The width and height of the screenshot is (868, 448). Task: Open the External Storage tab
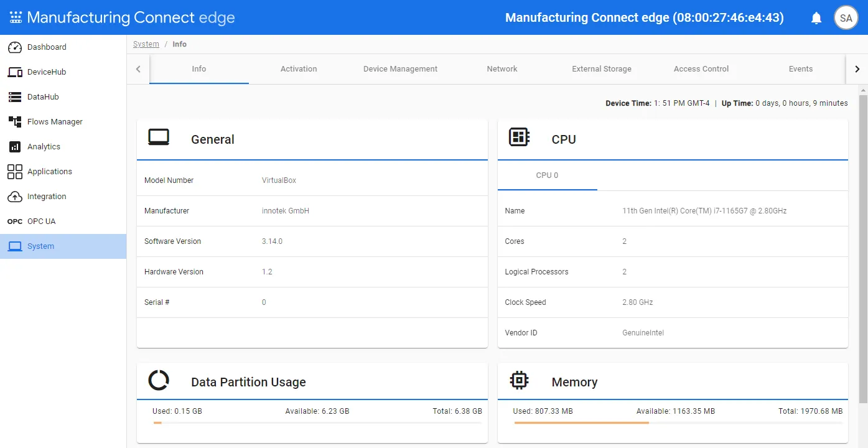click(602, 69)
